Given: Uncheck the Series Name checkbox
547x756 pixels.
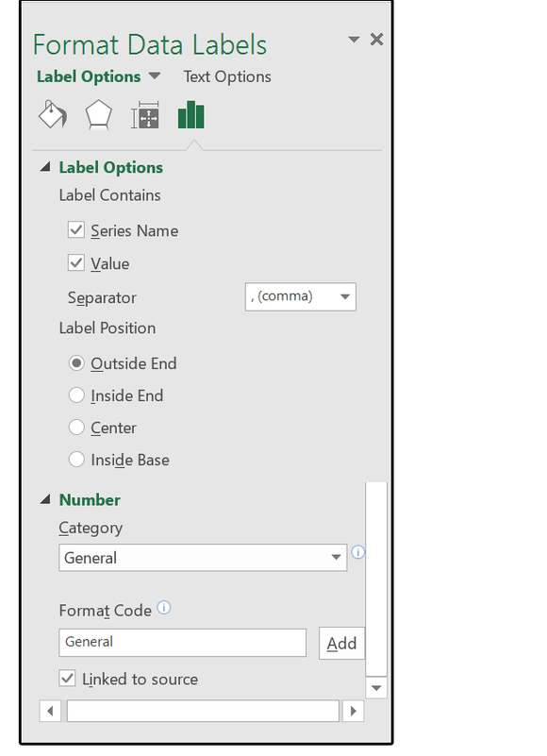Looking at the screenshot, I should coord(76,230).
